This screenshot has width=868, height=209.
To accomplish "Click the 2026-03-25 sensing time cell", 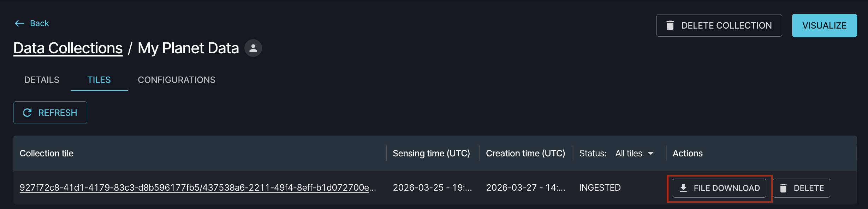I will click(432, 187).
